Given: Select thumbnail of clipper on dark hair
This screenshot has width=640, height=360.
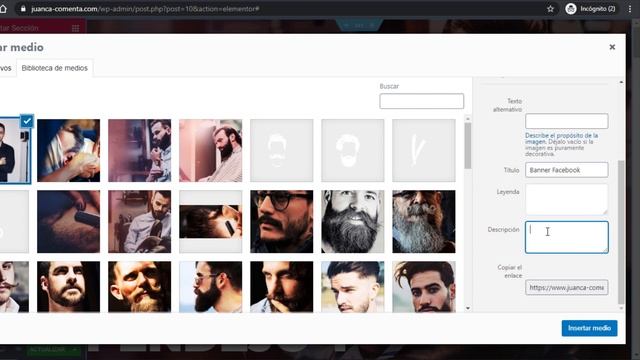Looking at the screenshot, I should 69,222.
